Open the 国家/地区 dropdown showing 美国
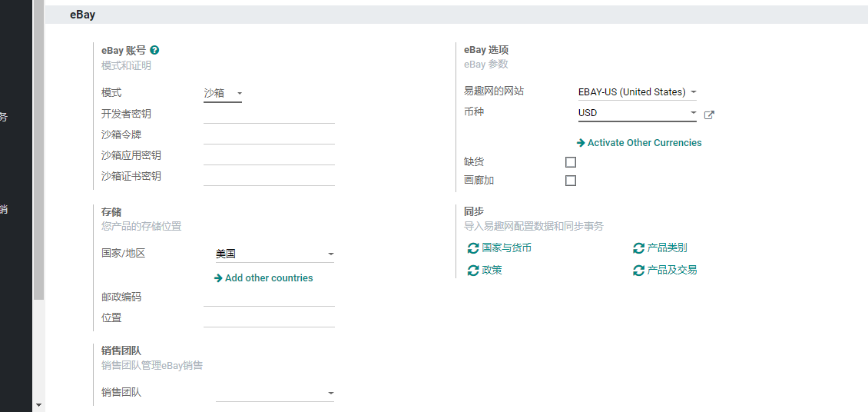Viewport: 868px width, 412px height. (x=275, y=254)
